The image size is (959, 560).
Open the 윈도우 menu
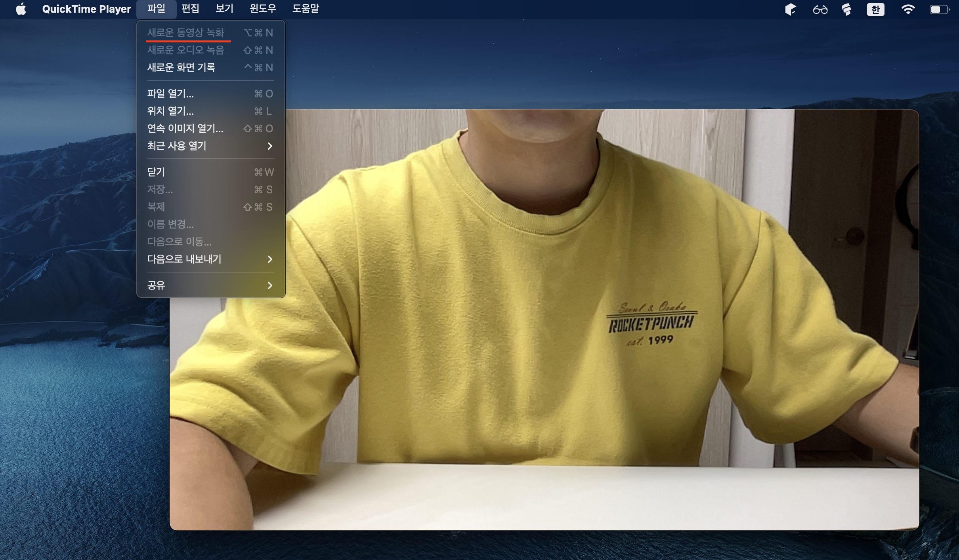[263, 9]
